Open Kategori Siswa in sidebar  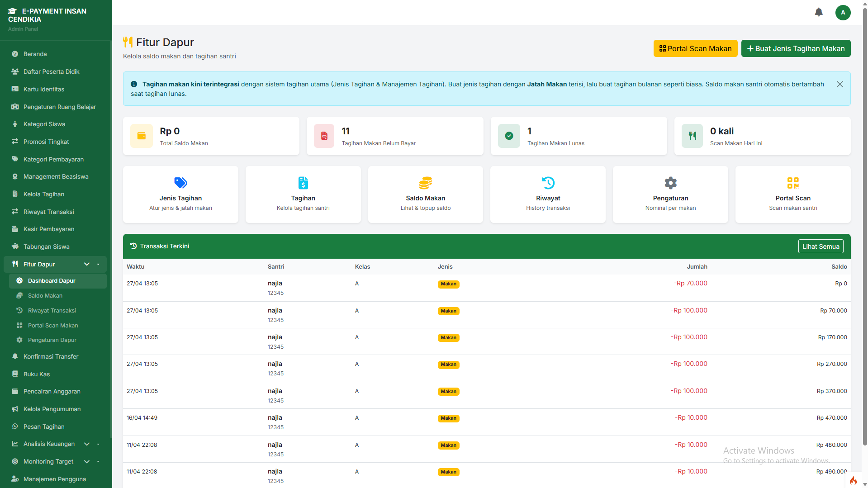[55, 124]
